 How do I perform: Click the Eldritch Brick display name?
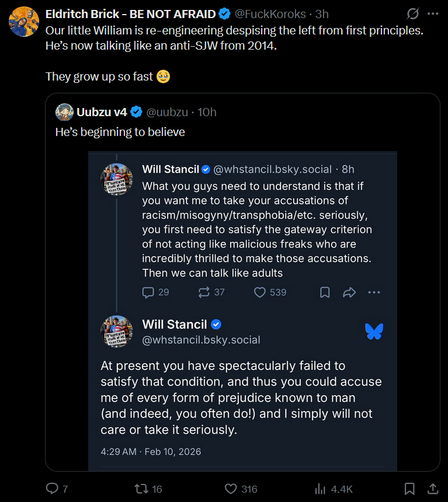[x=130, y=14]
